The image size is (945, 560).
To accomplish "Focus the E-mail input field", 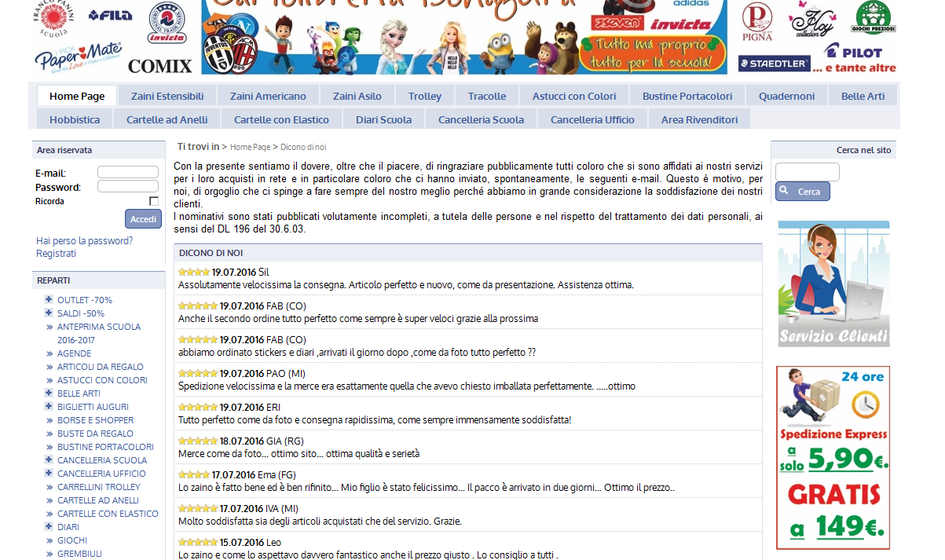I will pos(128,172).
